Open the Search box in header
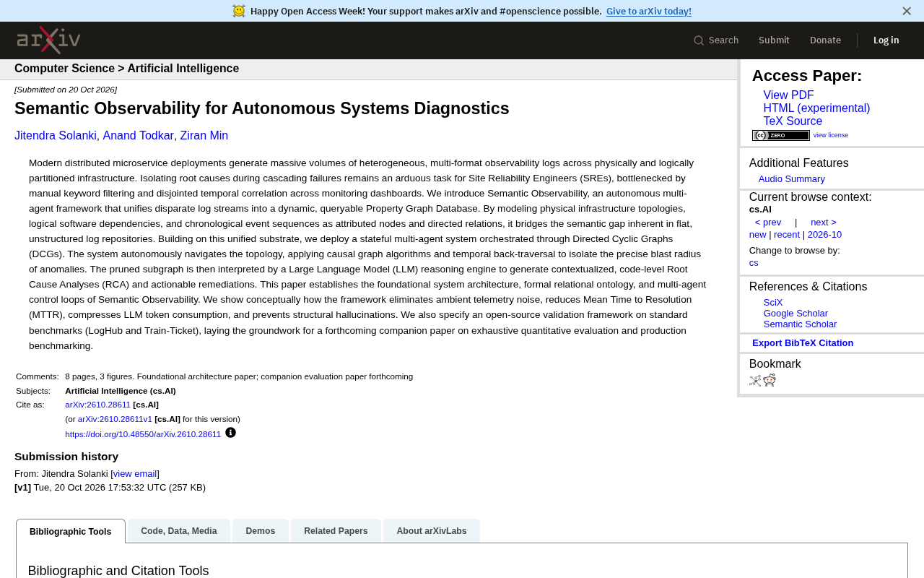924x578 pixels. (x=716, y=40)
